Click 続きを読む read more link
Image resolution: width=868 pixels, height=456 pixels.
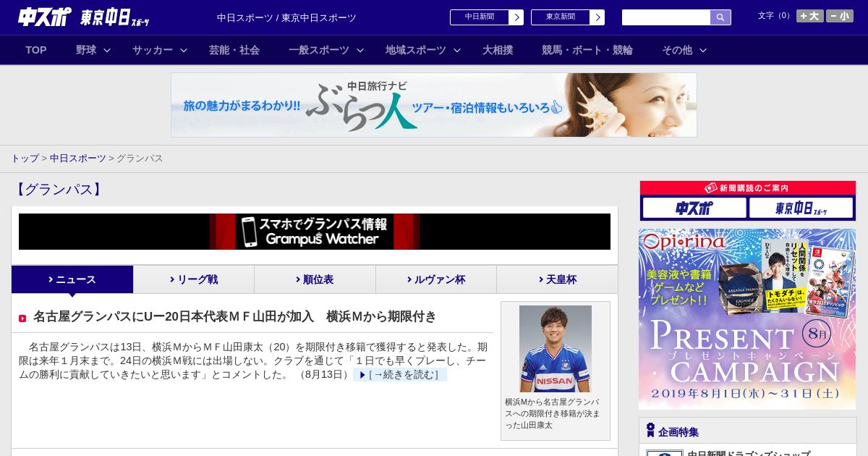[x=400, y=375]
